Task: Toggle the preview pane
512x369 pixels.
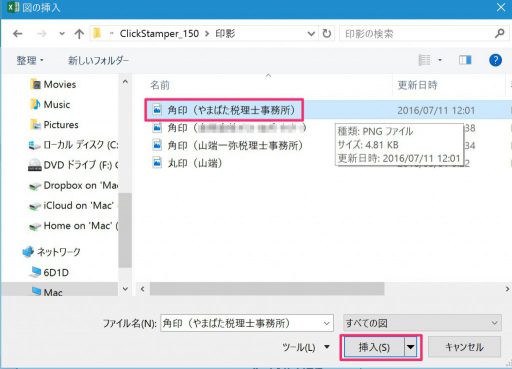Action: pyautogui.click(x=465, y=60)
